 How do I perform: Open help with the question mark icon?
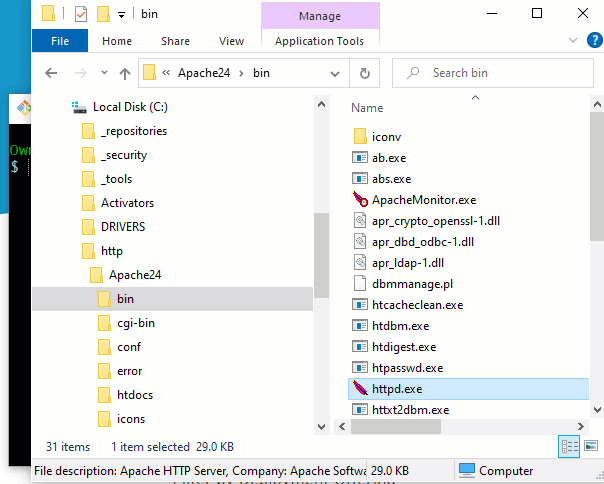tap(594, 41)
